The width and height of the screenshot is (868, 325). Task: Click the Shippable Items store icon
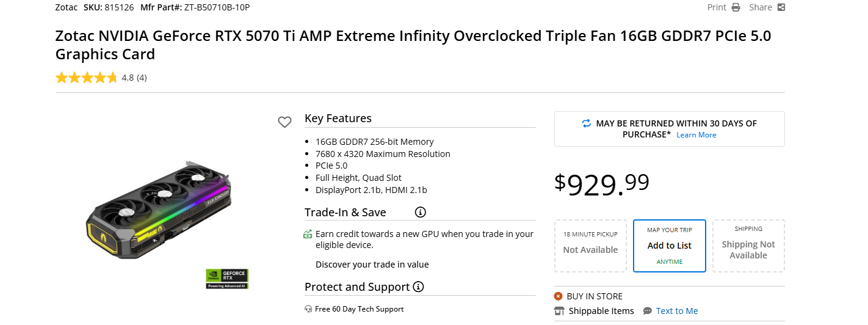tap(559, 311)
